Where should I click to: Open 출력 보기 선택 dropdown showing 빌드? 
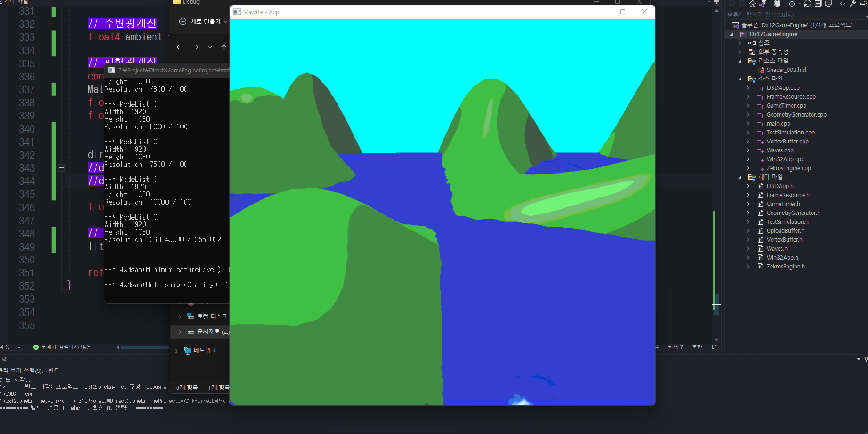(x=107, y=371)
